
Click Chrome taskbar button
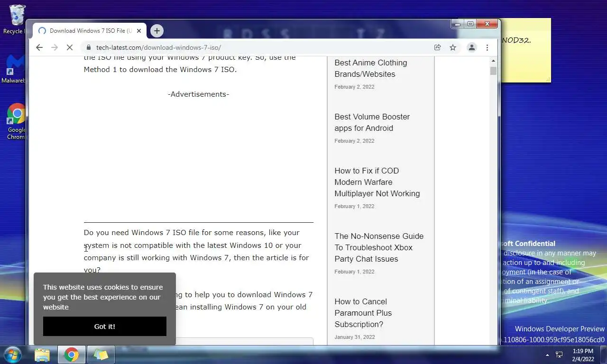pyautogui.click(x=72, y=355)
